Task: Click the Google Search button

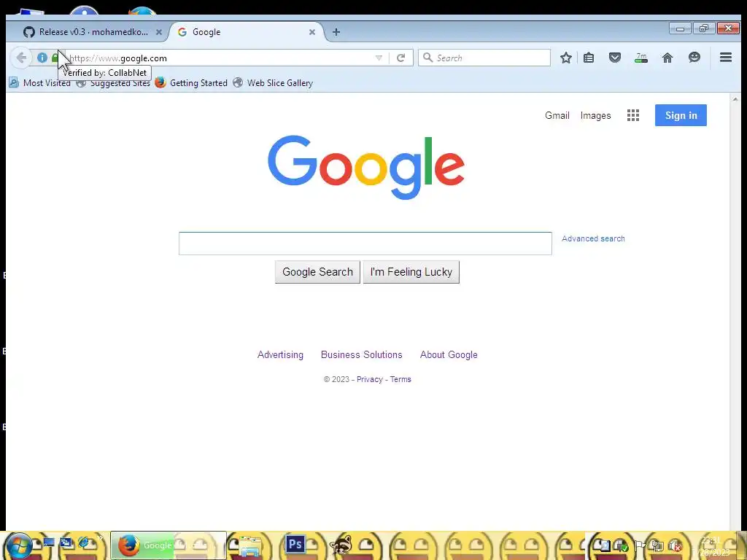Action: [317, 272]
